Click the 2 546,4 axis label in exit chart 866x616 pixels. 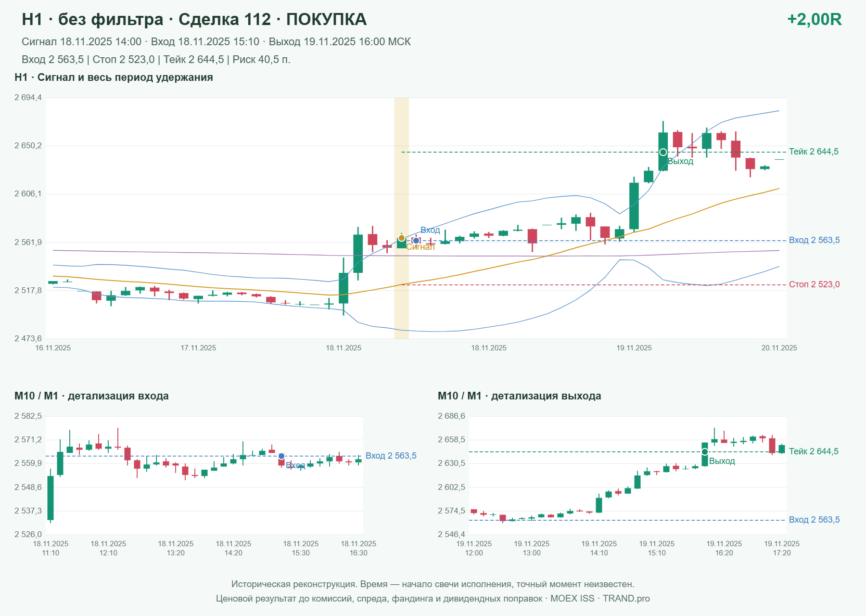coord(451,535)
